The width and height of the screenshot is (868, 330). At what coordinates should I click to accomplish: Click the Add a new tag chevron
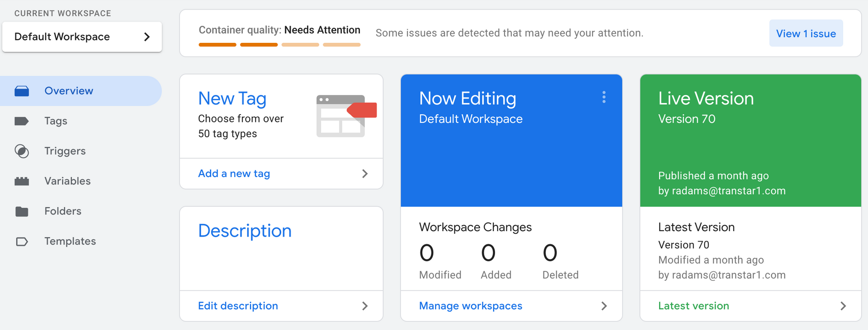pos(365,174)
